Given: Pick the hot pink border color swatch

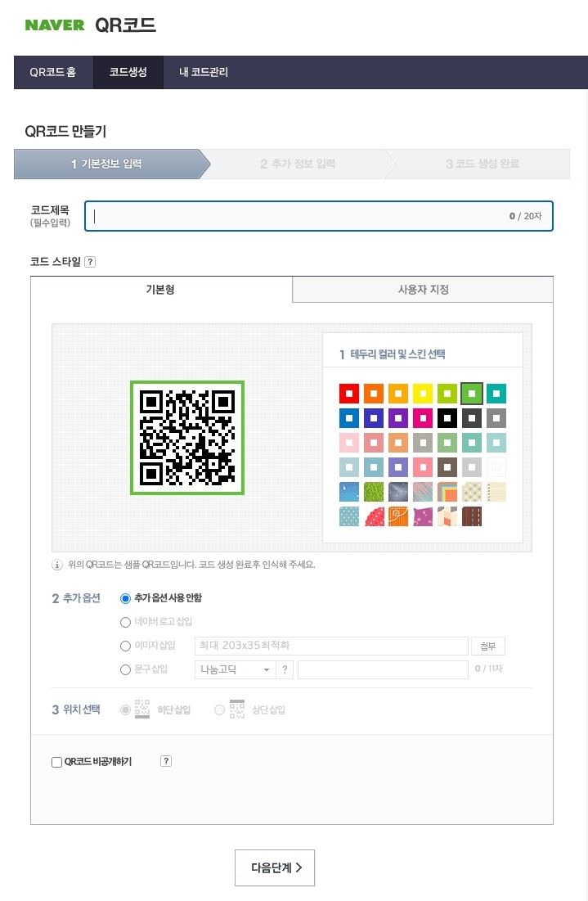Looking at the screenshot, I should (423, 418).
